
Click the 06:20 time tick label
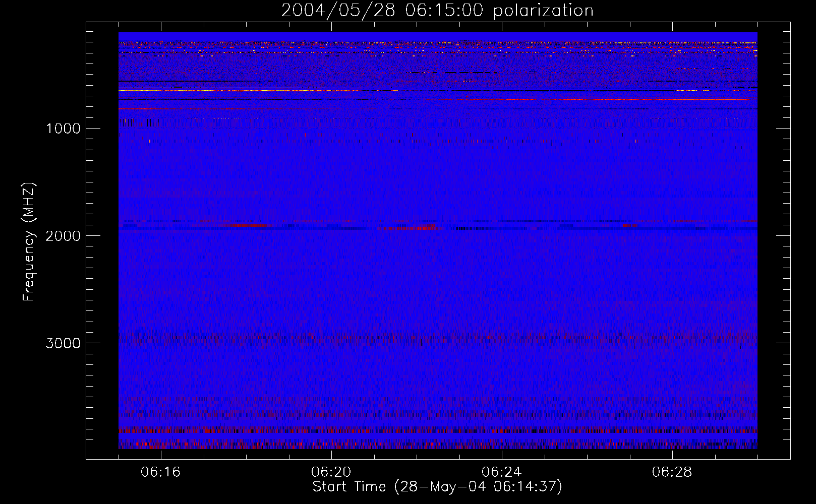click(331, 472)
